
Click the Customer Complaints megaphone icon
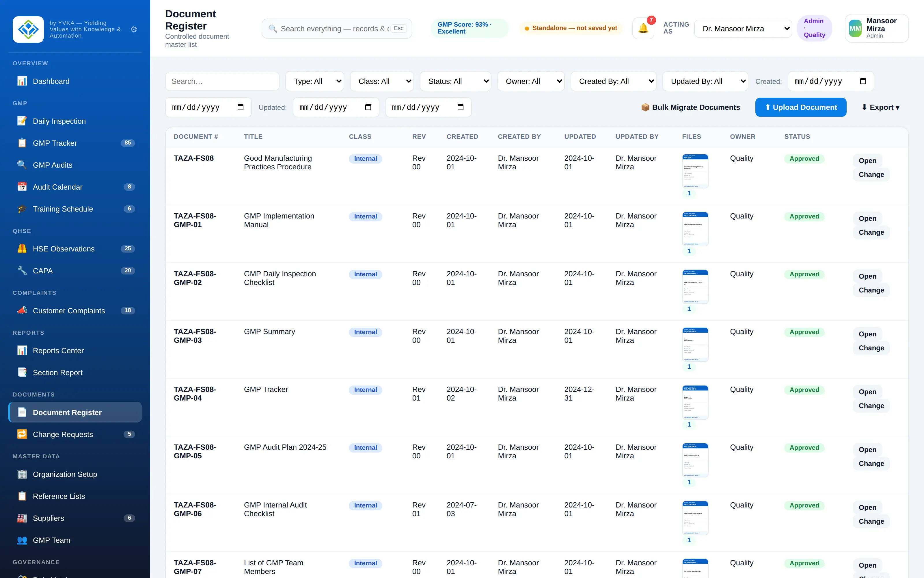[x=22, y=310]
